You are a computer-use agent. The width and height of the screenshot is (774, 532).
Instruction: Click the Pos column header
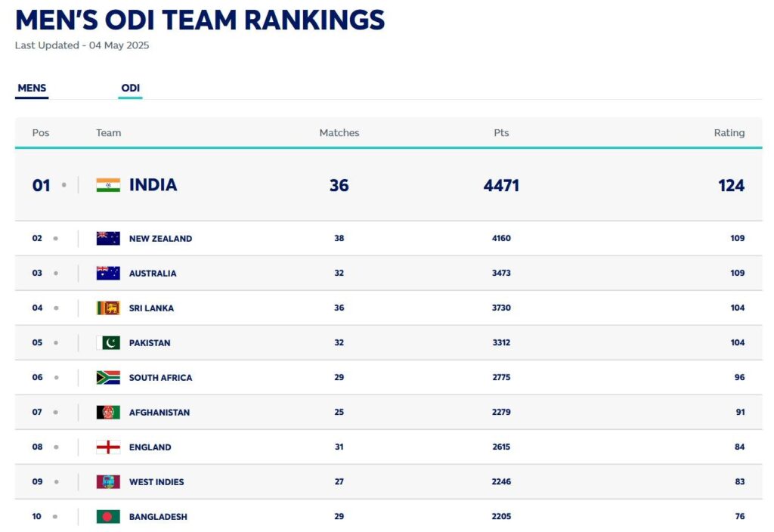(x=41, y=133)
